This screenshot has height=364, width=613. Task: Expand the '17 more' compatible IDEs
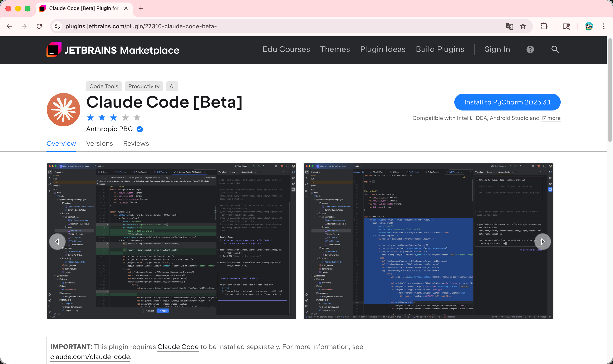pos(550,118)
